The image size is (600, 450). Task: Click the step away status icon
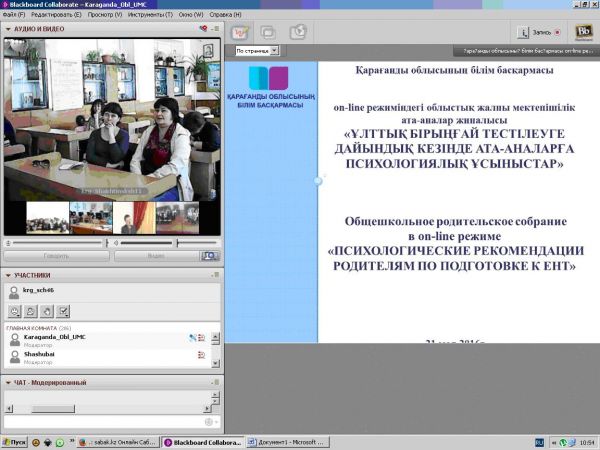pyautogui.click(x=29, y=311)
